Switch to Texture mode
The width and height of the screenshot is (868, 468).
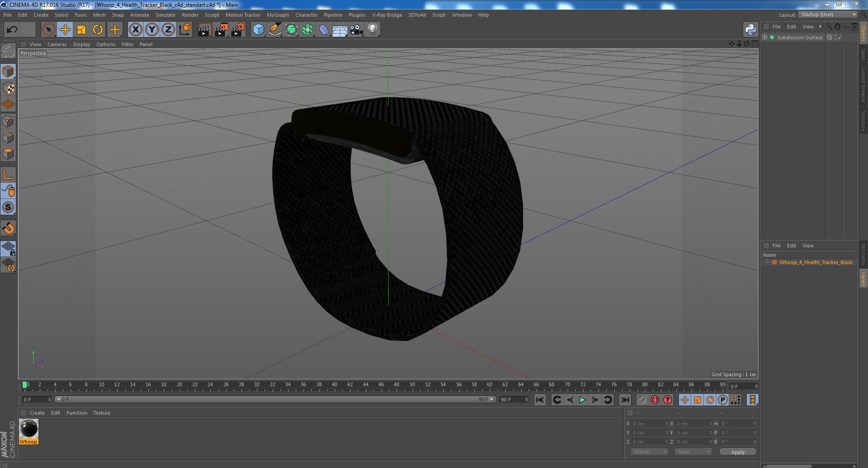(x=8, y=88)
